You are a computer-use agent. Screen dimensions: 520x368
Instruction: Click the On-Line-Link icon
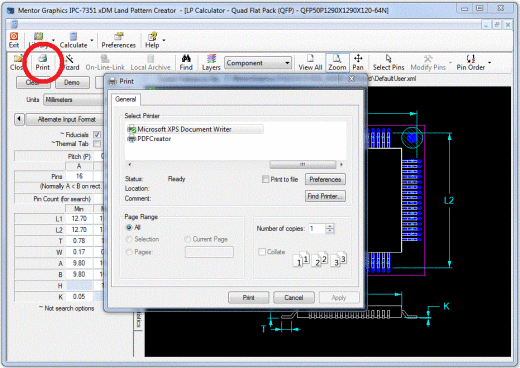[x=105, y=62]
